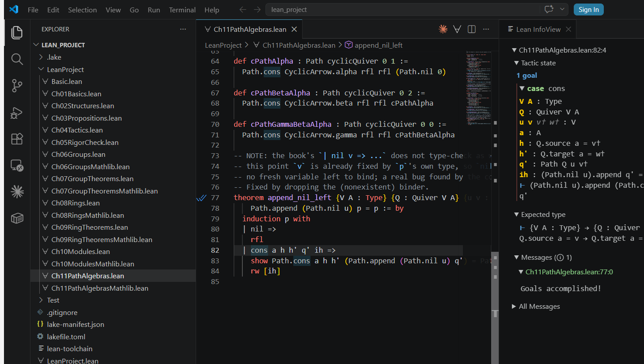This screenshot has width=644, height=364.
Task: Click the Ch11PathAlgebras.lean breadcrumb
Action: (x=299, y=45)
